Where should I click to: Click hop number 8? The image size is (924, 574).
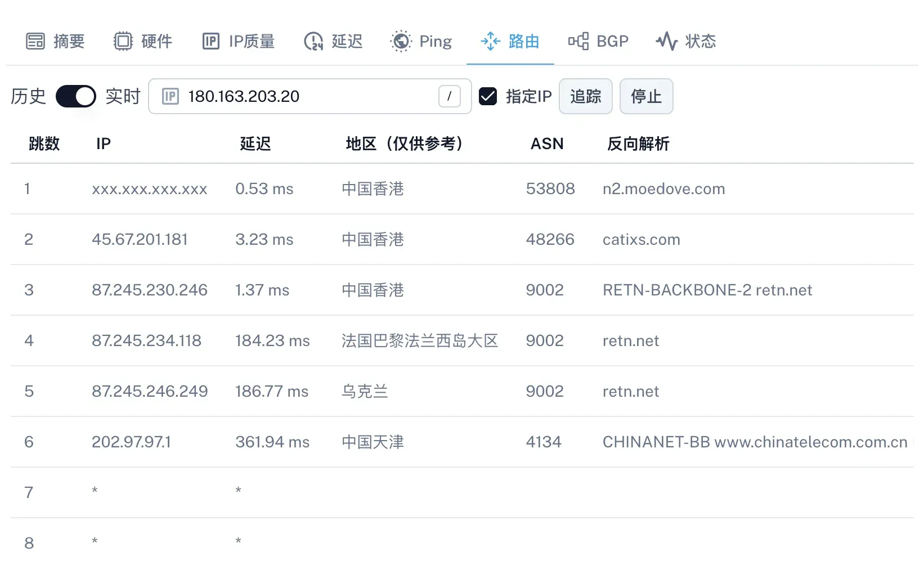(x=29, y=543)
